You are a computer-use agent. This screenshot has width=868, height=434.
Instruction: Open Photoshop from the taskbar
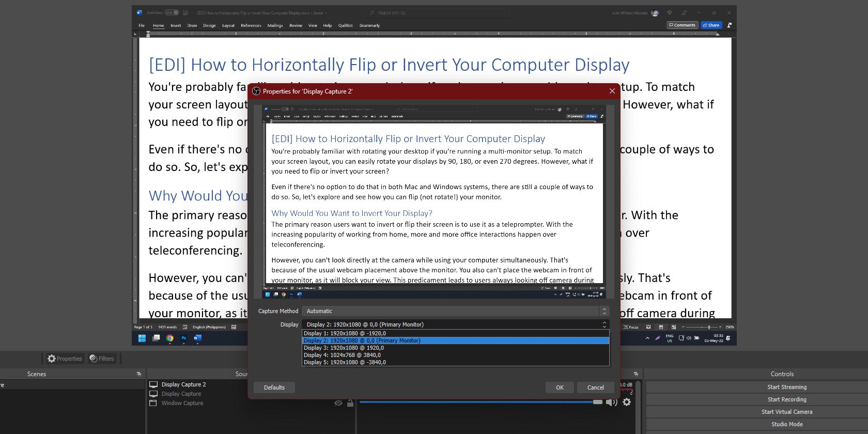[183, 338]
